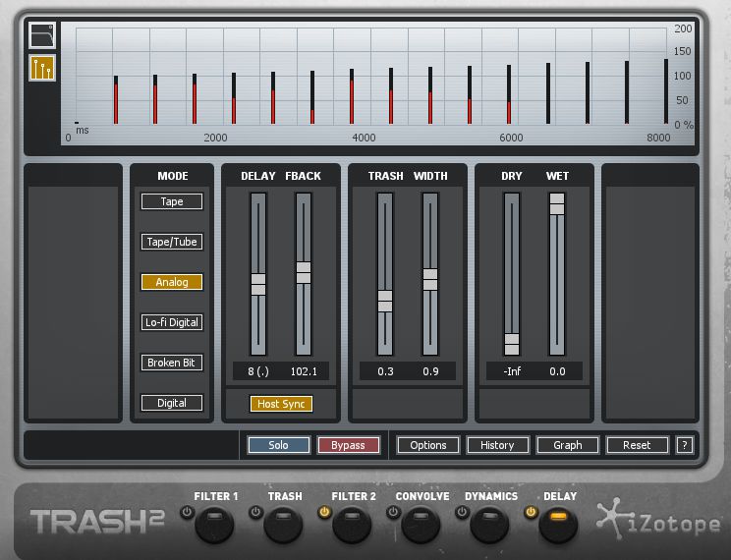This screenshot has height=560, width=731.
Task: Click the width value field 0.9
Action: point(430,371)
